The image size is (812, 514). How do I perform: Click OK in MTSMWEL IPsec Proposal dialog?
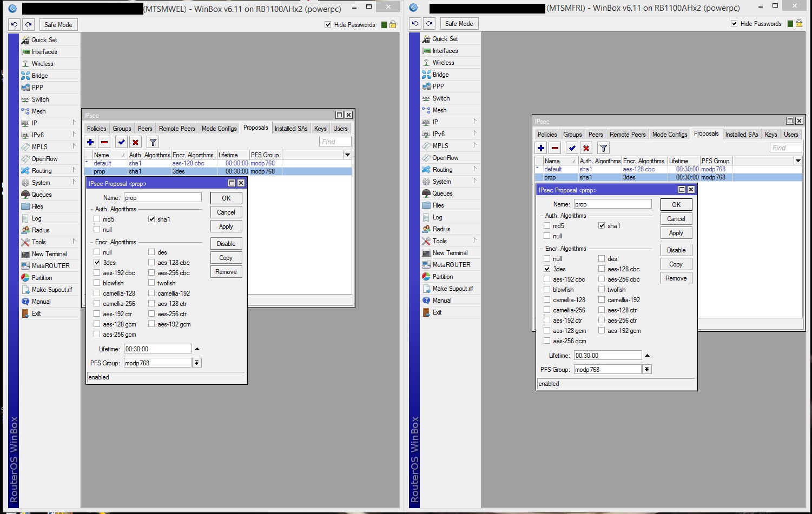tap(226, 198)
